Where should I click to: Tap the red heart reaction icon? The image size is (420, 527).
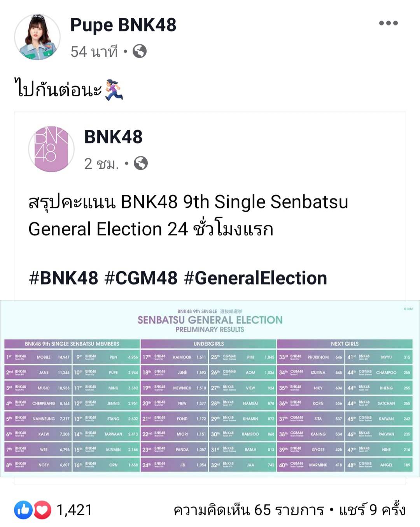tap(42, 510)
